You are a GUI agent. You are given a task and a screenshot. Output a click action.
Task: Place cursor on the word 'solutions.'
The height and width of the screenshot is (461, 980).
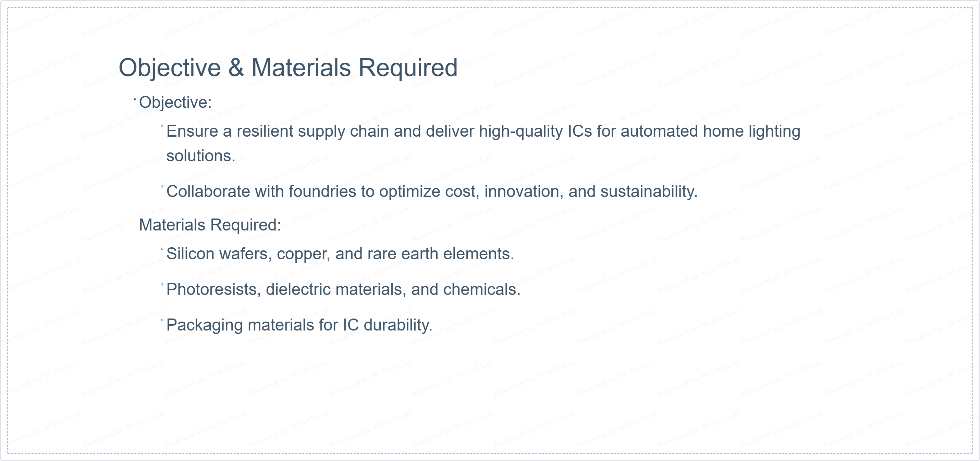pyautogui.click(x=201, y=156)
